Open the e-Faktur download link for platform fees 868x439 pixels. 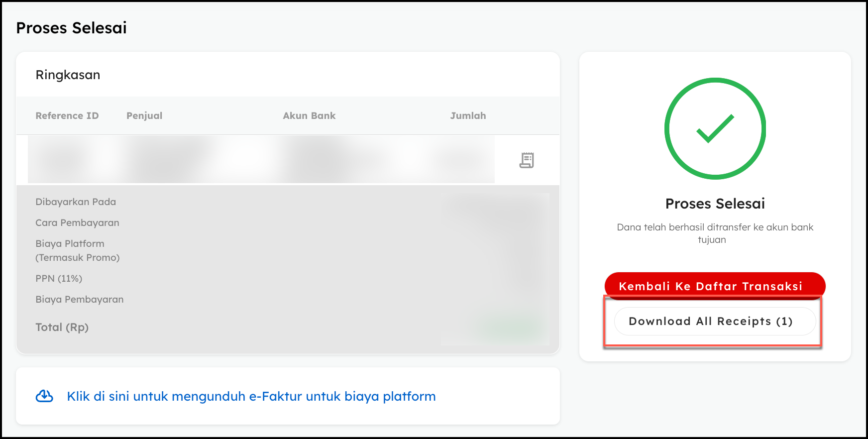251,396
